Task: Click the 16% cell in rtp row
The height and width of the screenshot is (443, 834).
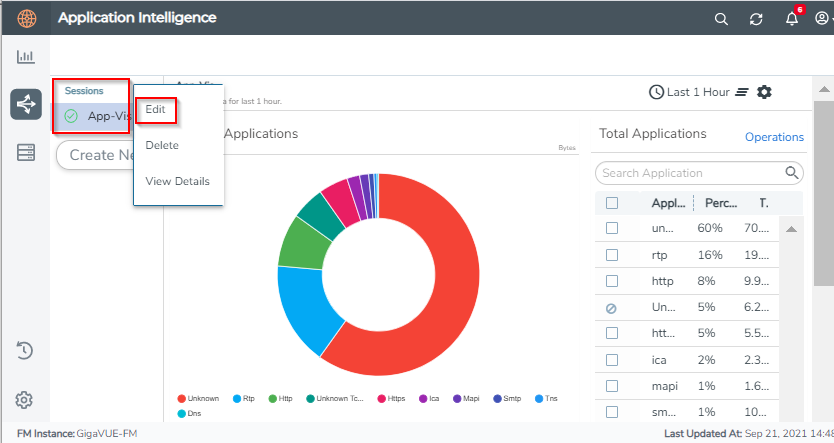Action: tap(710, 255)
